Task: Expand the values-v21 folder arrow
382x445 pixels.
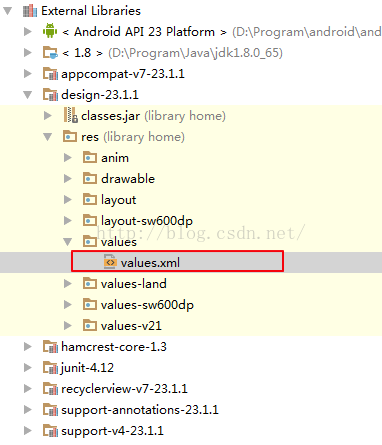Action: [x=68, y=326]
